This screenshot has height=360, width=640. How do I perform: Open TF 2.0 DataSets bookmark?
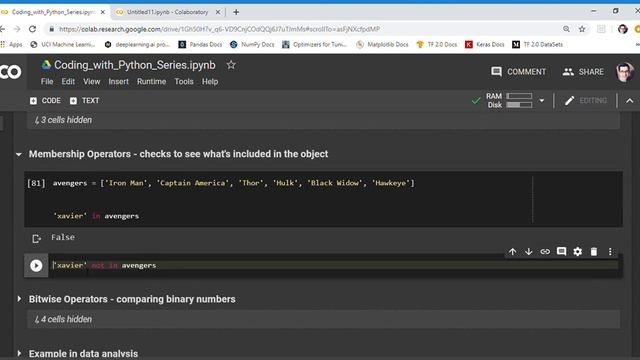538,44
